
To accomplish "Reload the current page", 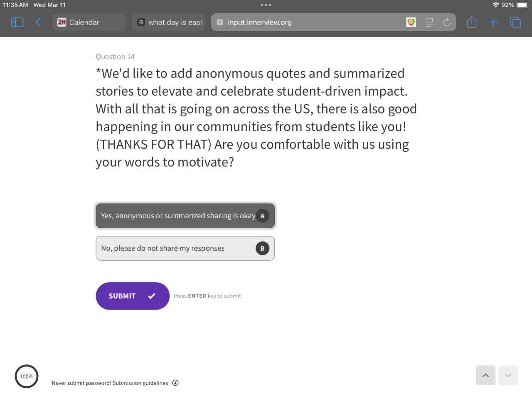I will click(447, 22).
